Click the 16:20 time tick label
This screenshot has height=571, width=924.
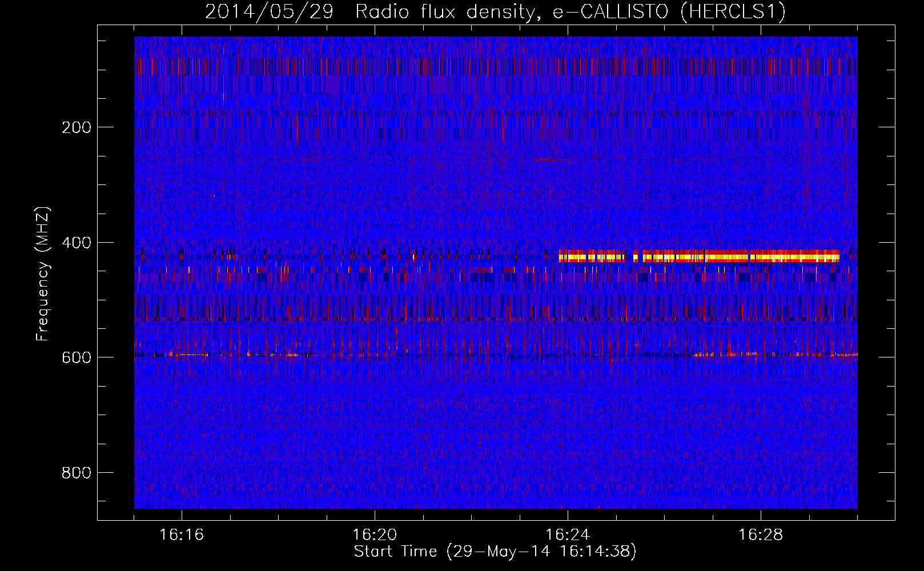[375, 534]
